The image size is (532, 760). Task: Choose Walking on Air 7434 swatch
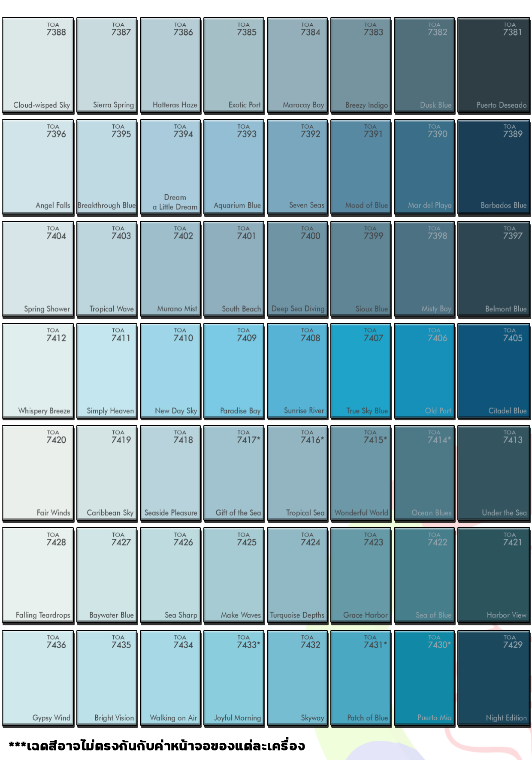(170, 678)
